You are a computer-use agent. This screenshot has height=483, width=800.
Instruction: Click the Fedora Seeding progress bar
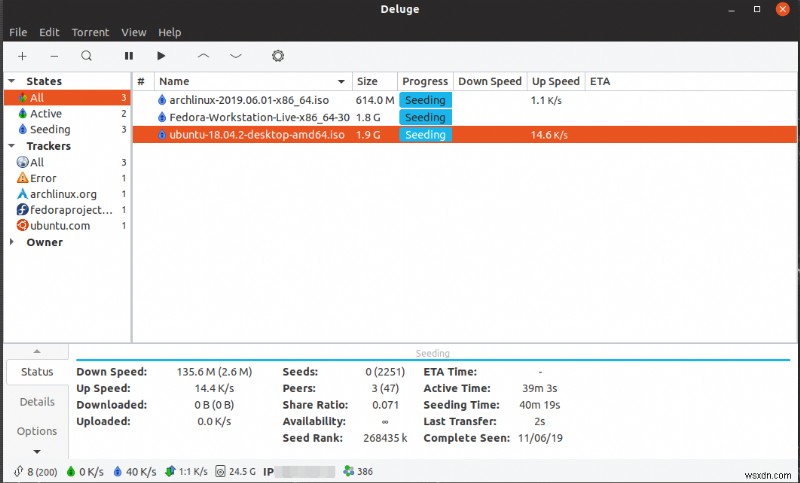[x=426, y=117]
